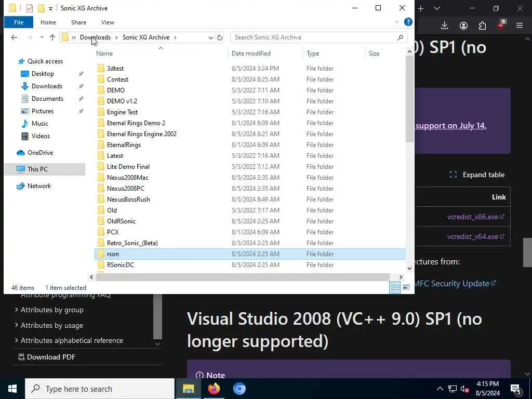Select the NexusBossRush folder icon
This screenshot has width=532, height=399.
pos(101,199)
